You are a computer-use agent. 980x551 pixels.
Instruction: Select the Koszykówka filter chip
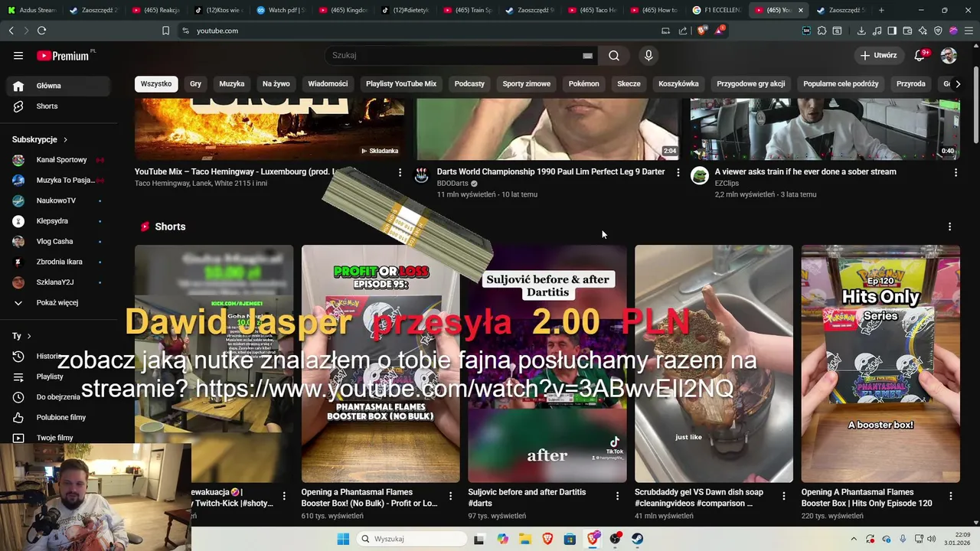[x=678, y=83]
